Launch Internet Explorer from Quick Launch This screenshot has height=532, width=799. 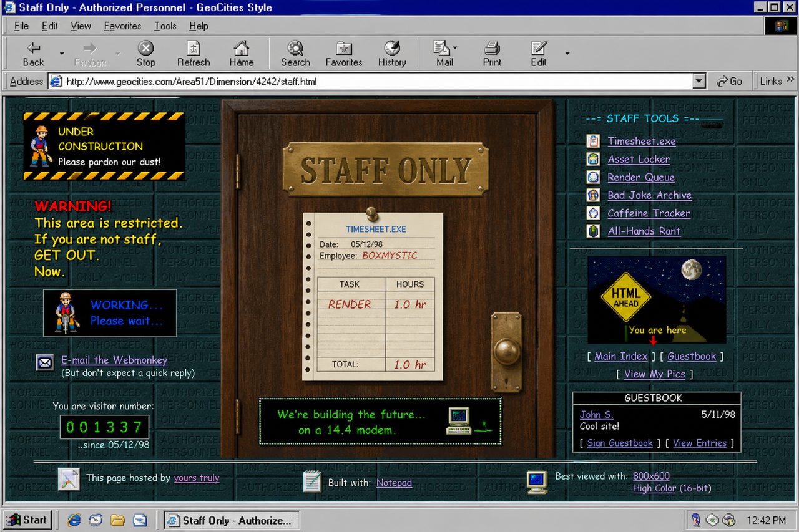coord(74,520)
